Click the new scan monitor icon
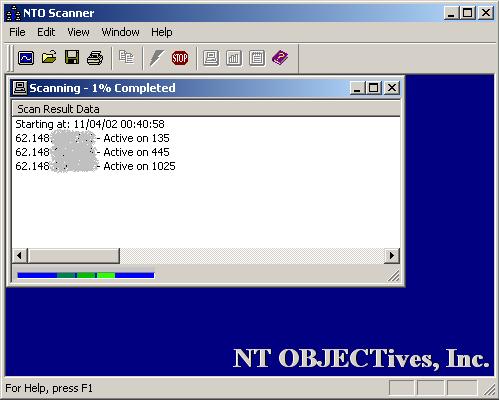 pyautogui.click(x=26, y=58)
